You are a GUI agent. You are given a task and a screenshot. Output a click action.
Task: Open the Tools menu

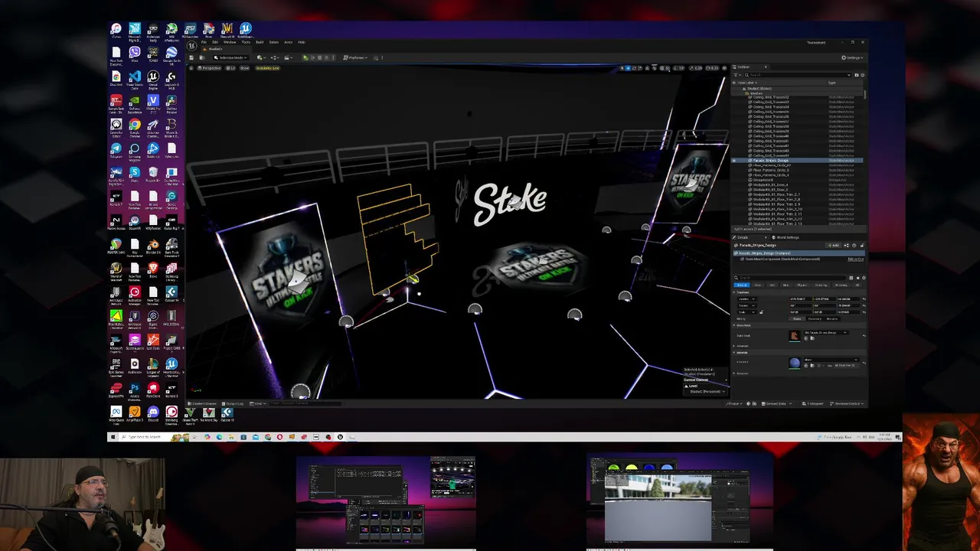pos(246,42)
